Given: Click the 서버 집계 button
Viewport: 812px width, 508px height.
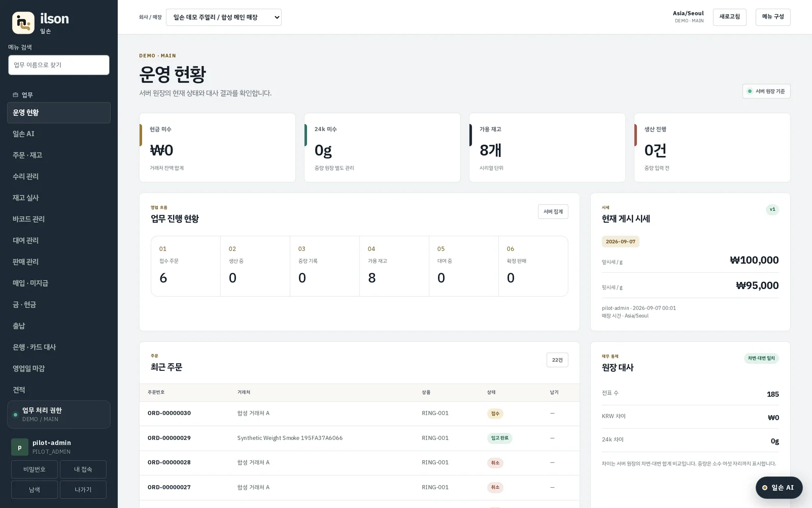Looking at the screenshot, I should (553, 212).
